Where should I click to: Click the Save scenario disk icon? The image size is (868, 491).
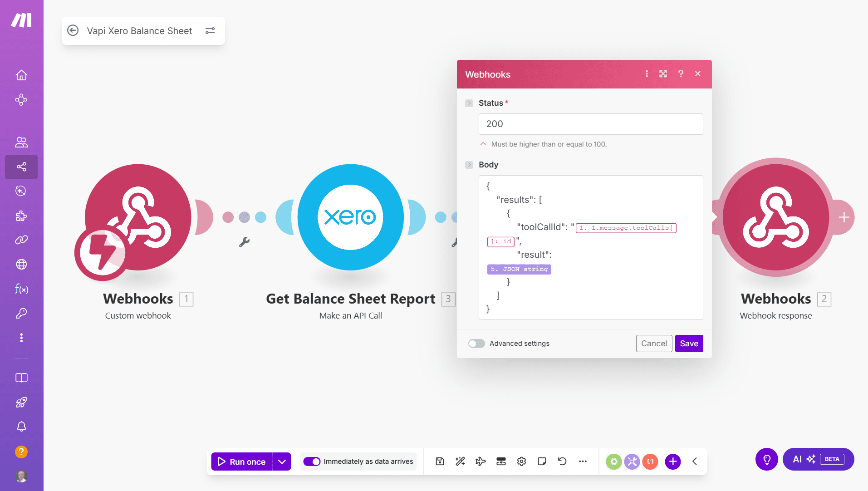pyautogui.click(x=440, y=462)
